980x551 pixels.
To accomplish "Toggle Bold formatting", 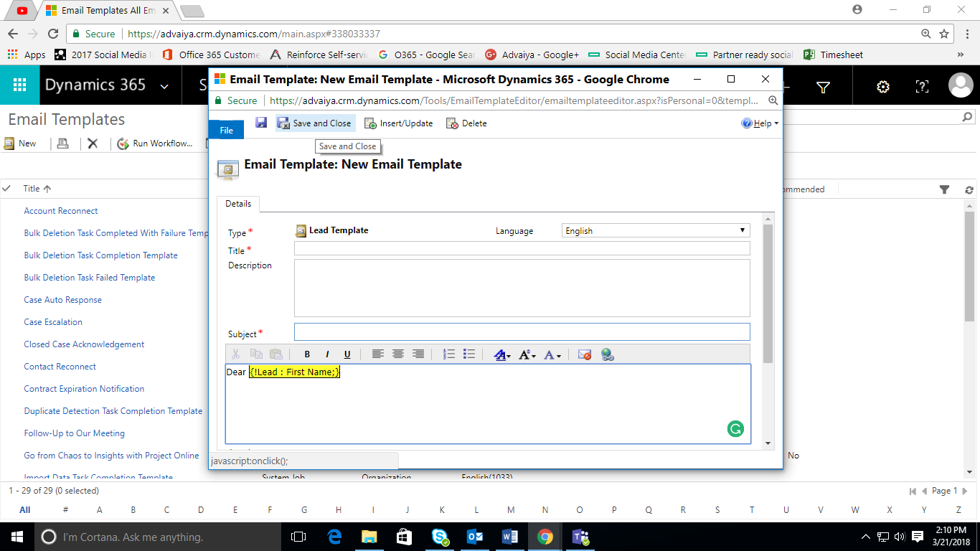I will (x=307, y=354).
